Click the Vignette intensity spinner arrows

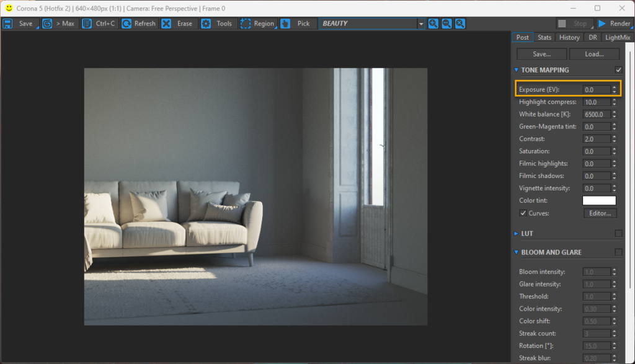(615, 189)
